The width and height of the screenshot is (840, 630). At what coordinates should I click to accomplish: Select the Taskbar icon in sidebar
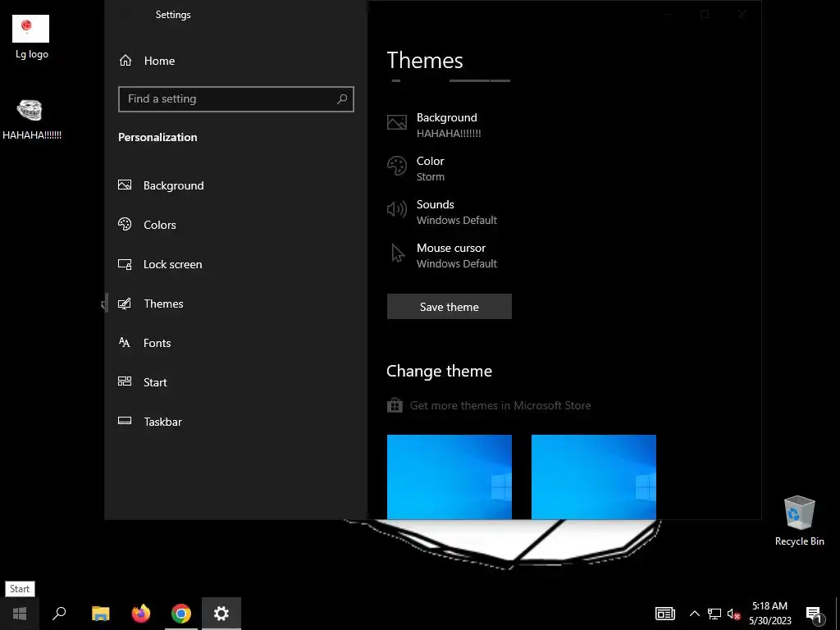point(125,421)
